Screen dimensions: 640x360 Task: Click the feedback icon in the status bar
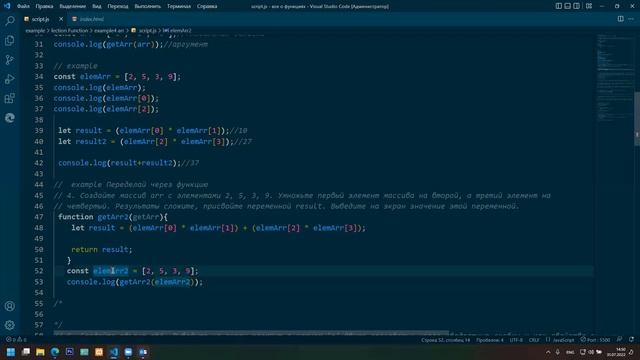[620, 340]
